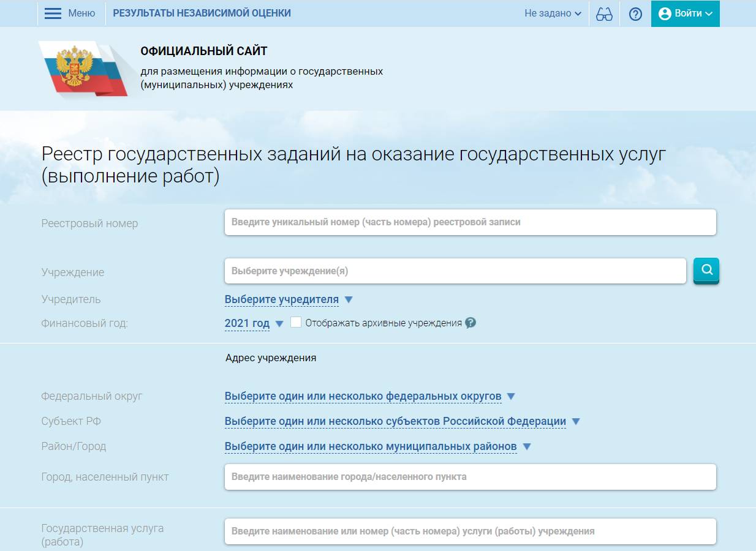
Task: Open Результаты независимой оценки menu item
Action: tap(202, 13)
